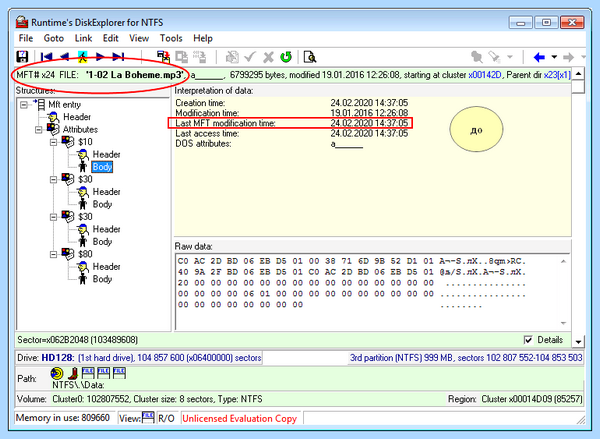Click the DiskExplorer app icon in title bar

point(22,22)
